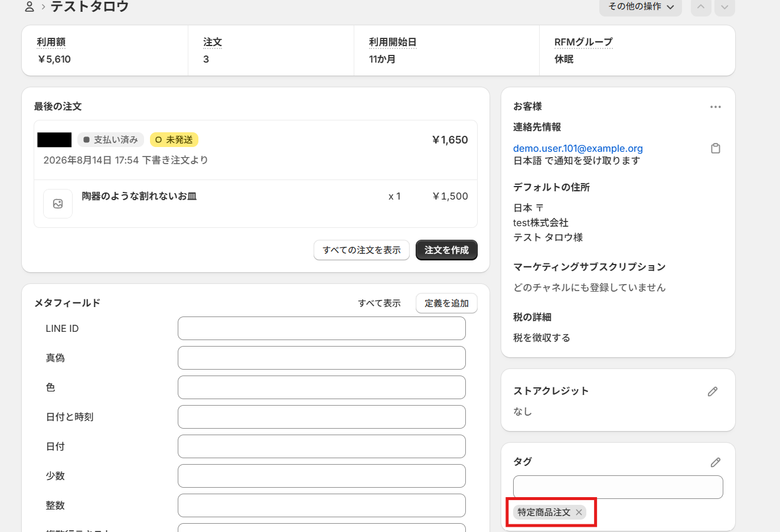This screenshot has height=532, width=780.
Task: Click the 特定商品注文 tag chip text
Action: (x=544, y=512)
